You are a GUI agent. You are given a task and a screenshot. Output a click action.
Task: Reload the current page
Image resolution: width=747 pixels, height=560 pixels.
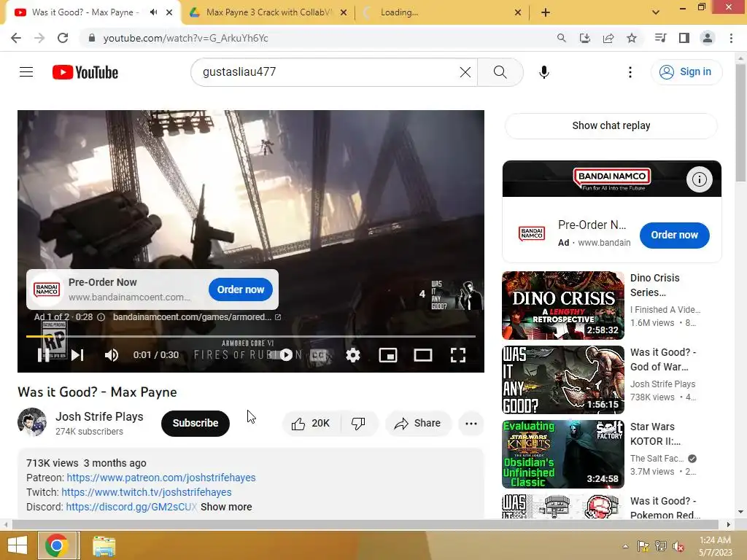point(63,38)
